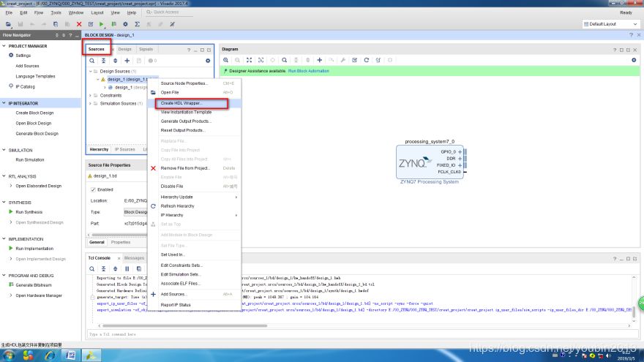The height and width of the screenshot is (362, 644).
Task: Click the copy icon in Tcl Console toolbar
Action: [x=139, y=269]
